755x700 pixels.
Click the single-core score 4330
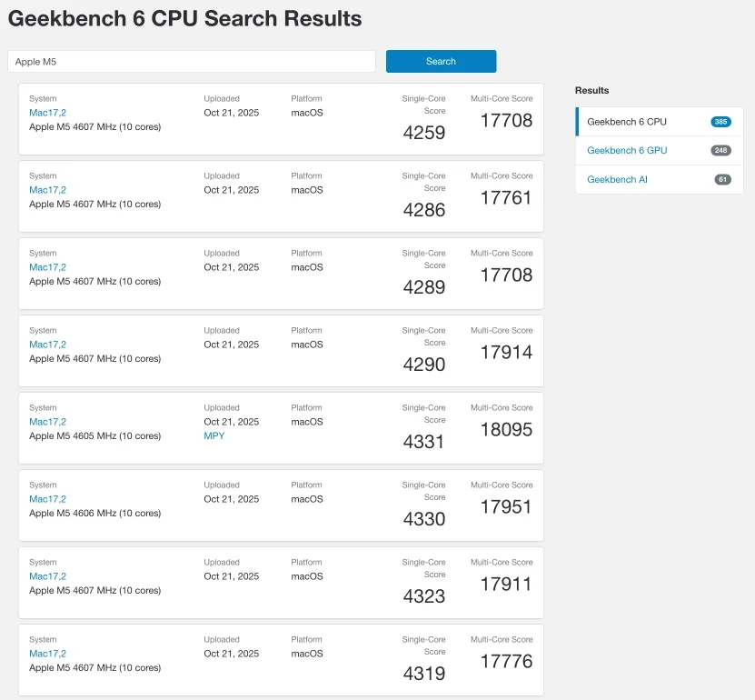click(423, 519)
